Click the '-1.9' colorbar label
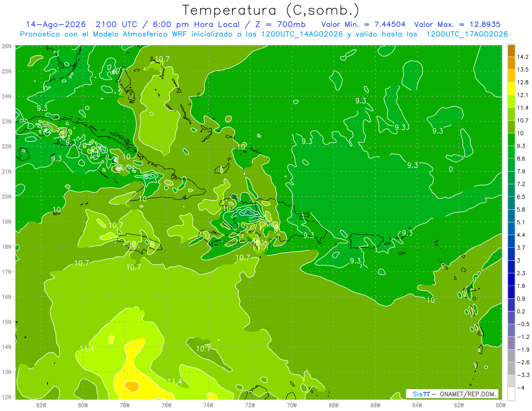The height and width of the screenshot is (411, 532). [523, 349]
